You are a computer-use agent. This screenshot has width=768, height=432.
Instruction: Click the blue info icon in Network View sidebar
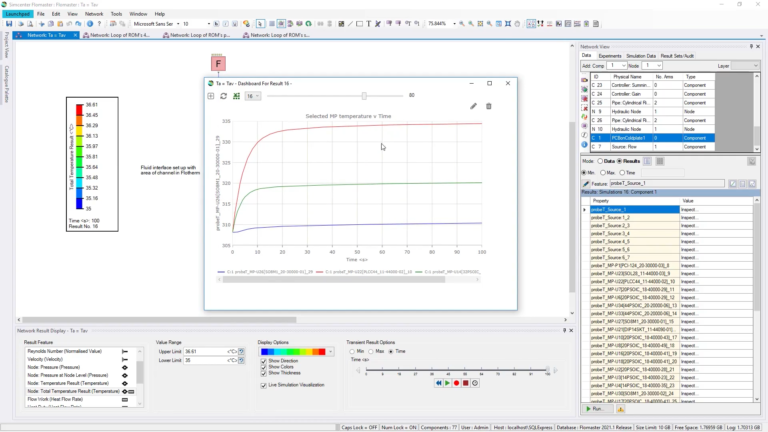click(584, 144)
